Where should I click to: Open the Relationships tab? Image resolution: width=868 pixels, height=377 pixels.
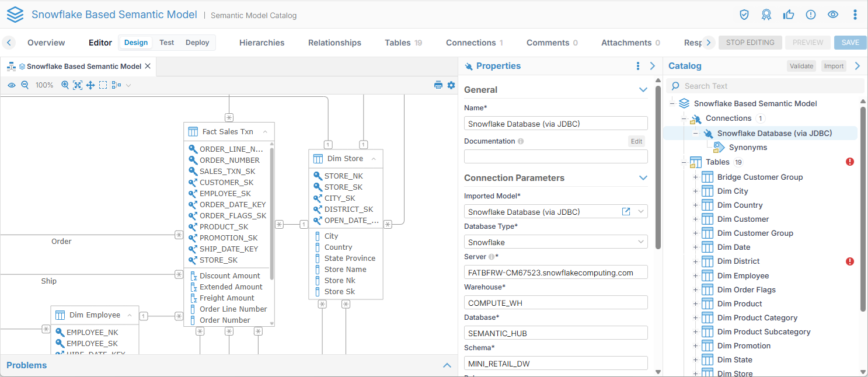click(x=334, y=43)
